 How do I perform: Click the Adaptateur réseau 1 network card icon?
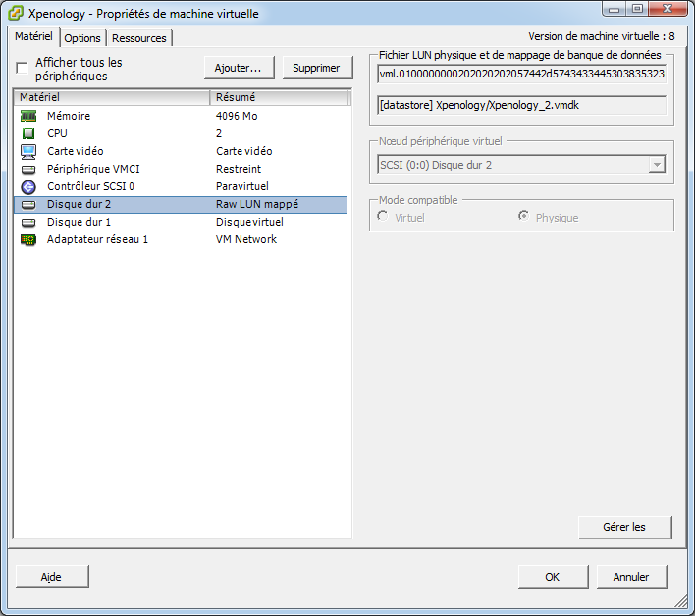(28, 240)
